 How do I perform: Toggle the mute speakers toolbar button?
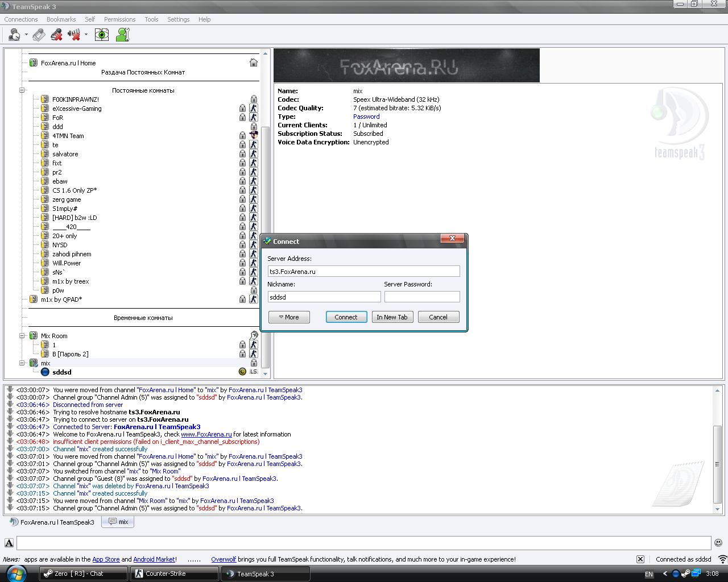click(74, 35)
